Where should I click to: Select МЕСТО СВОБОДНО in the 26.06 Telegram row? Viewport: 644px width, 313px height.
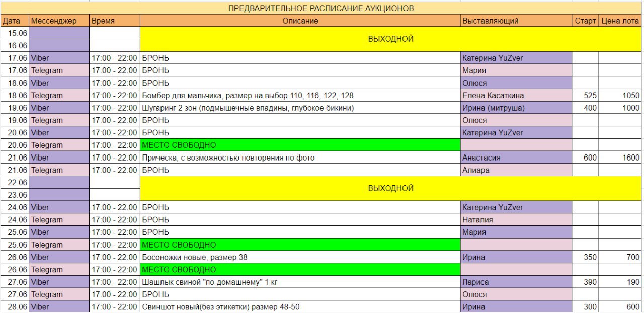point(300,269)
